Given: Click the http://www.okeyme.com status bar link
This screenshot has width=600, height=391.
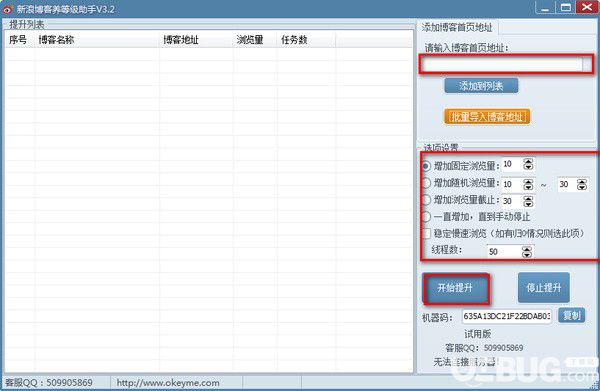Looking at the screenshot, I should 168,383.
